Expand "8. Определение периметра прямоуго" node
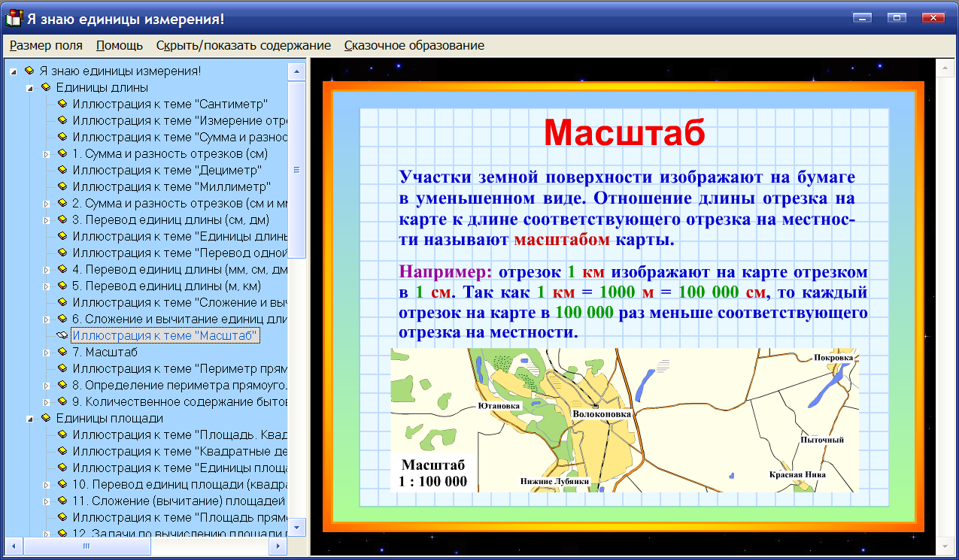Screen dimensions: 959x560 pyautogui.click(x=46, y=386)
